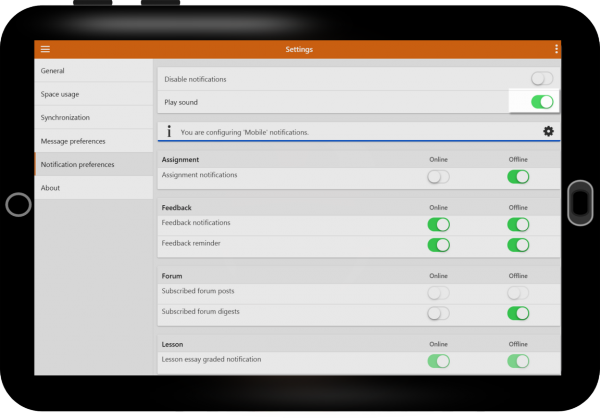Image resolution: width=600 pixels, height=419 pixels.
Task: Open the three-dot overflow menu
Action: click(556, 49)
